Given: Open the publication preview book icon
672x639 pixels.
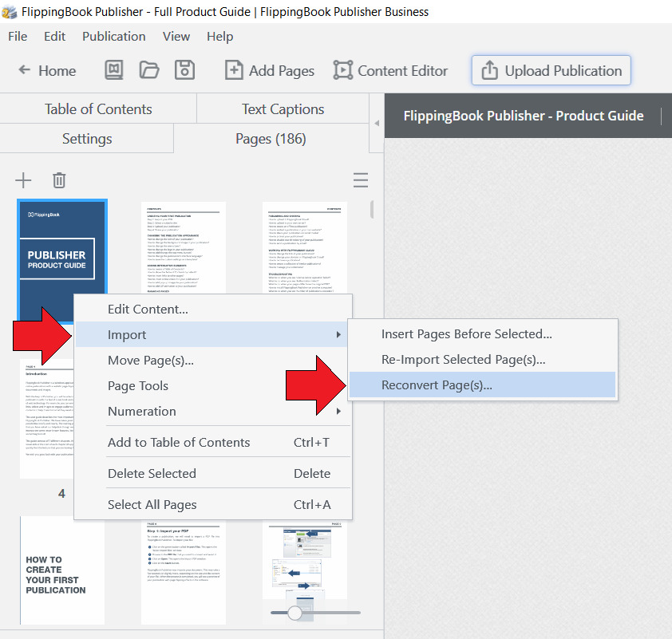Looking at the screenshot, I should pyautogui.click(x=114, y=70).
